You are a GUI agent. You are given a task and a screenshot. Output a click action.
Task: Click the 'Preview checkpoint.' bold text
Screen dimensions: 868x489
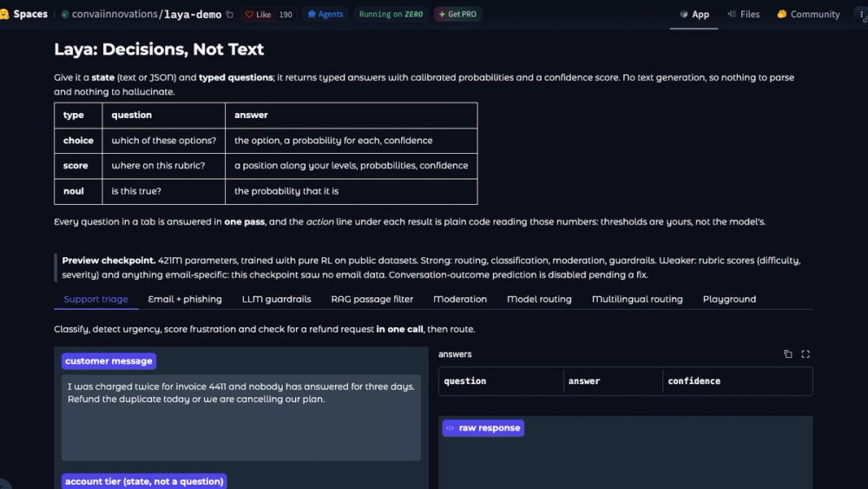coord(108,261)
